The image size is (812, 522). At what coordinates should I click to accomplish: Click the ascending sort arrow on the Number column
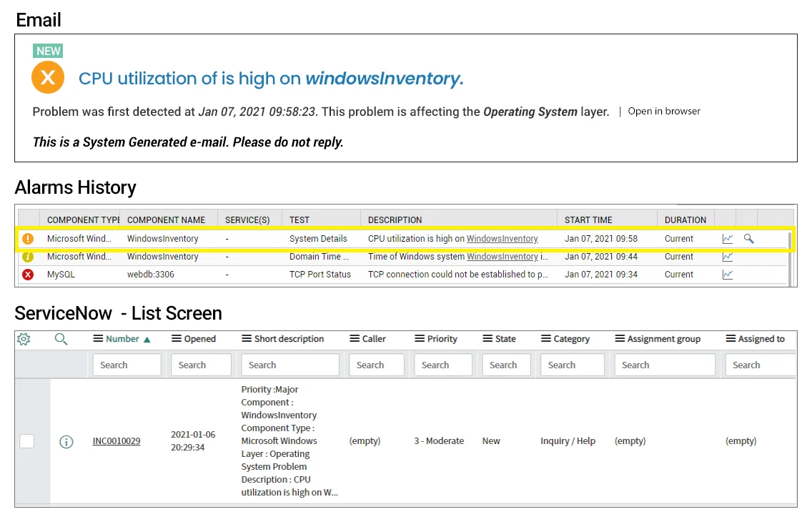147,340
